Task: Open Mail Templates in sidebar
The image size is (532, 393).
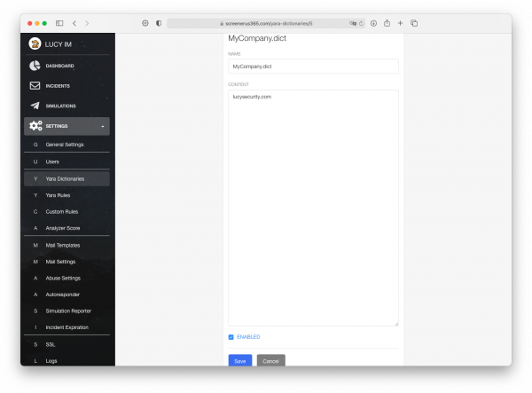Action: tap(66, 245)
